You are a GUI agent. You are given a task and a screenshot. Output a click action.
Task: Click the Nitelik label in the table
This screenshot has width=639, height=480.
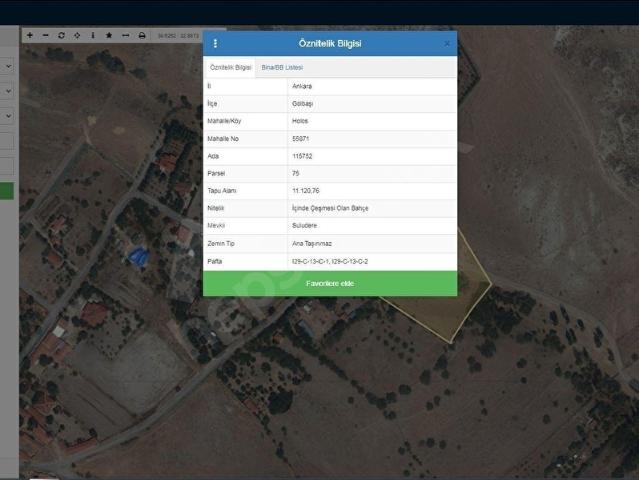(216, 208)
